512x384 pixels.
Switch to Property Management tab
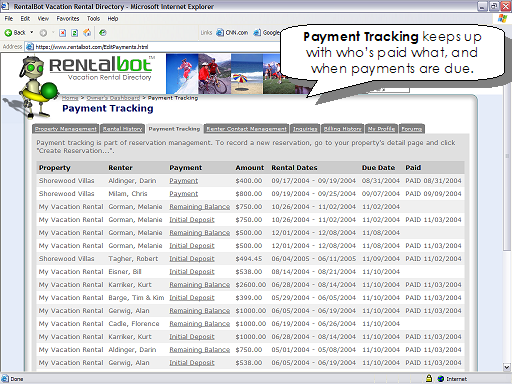pos(66,129)
